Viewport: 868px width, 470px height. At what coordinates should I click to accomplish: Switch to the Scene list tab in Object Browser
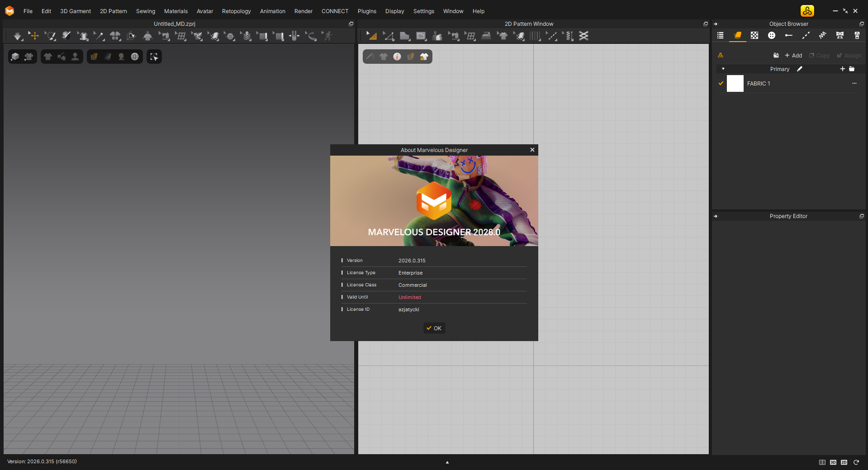721,35
